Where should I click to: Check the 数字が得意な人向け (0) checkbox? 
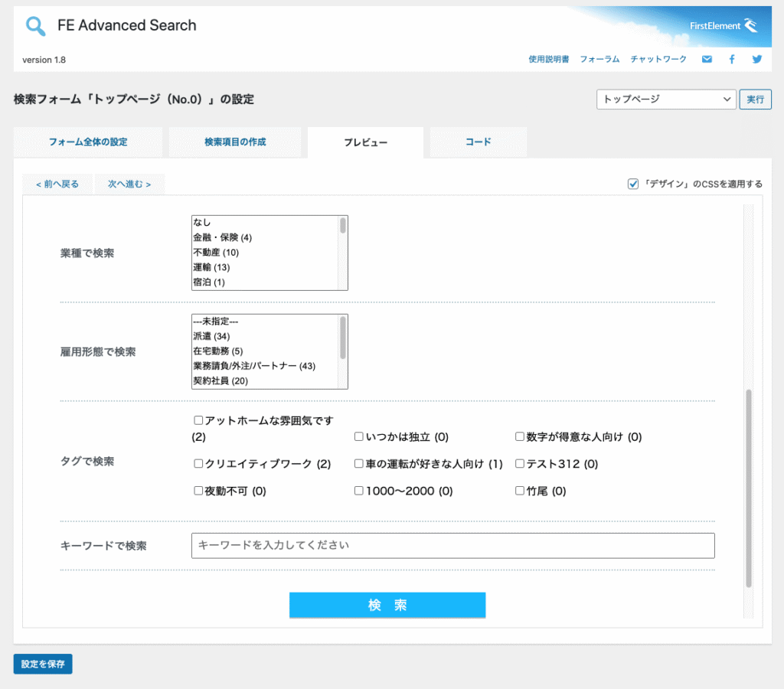point(520,436)
